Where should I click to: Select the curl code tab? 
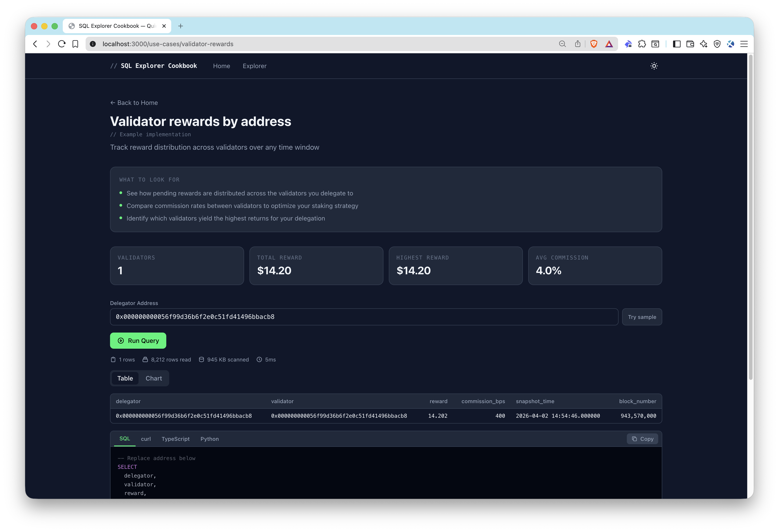point(146,439)
